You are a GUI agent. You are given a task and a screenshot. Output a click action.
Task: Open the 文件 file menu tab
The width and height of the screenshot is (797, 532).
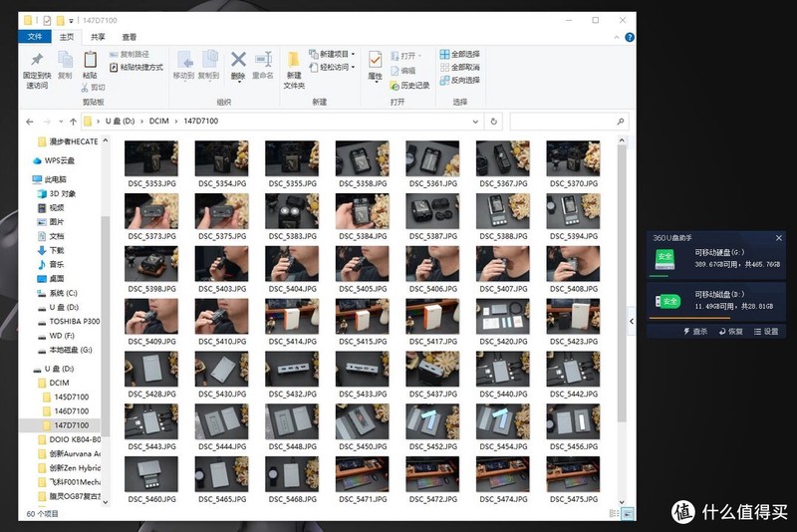tap(35, 37)
